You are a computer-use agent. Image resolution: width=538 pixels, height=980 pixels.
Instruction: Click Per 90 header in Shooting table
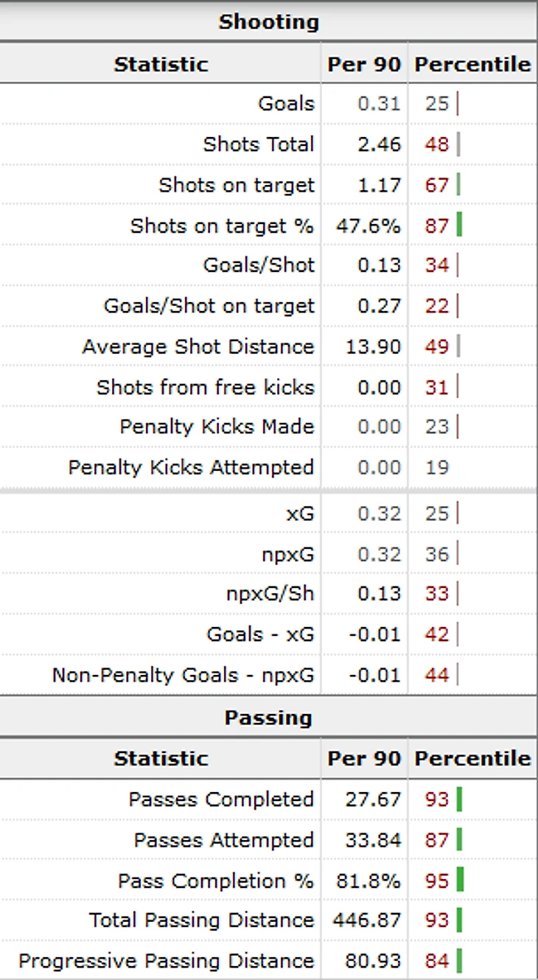[x=364, y=64]
